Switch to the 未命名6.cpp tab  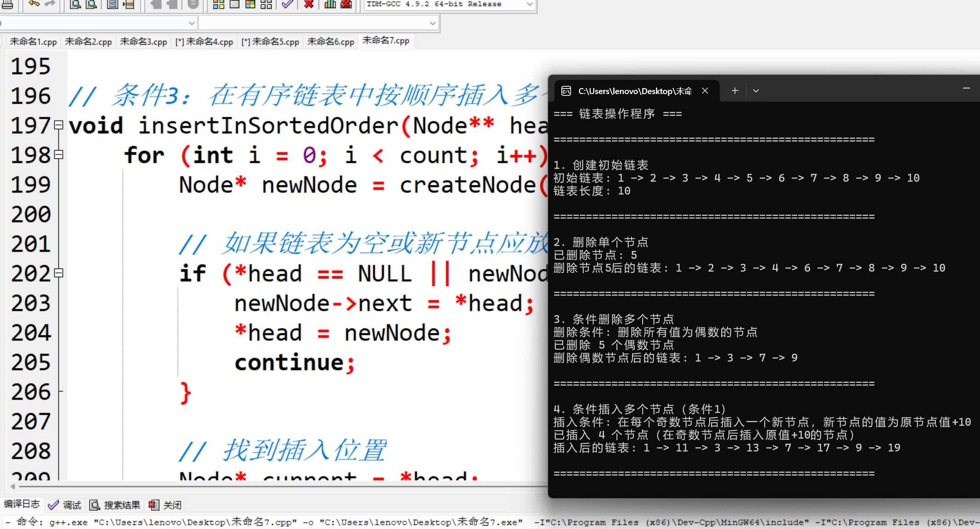pos(330,42)
